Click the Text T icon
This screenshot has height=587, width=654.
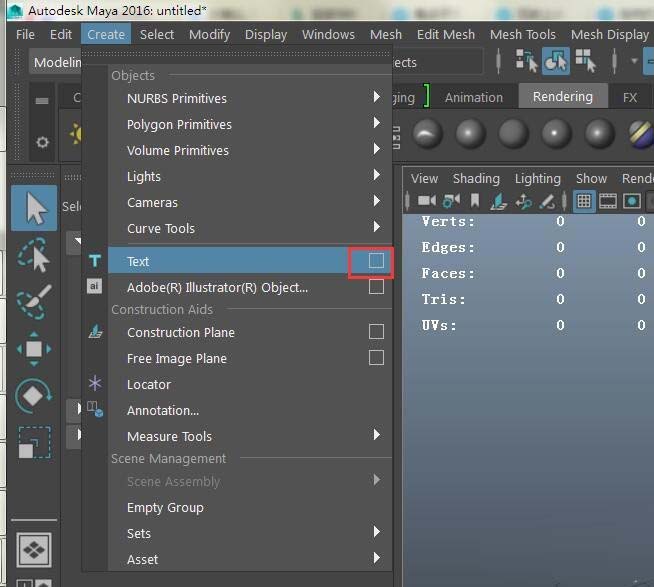[x=95, y=261]
